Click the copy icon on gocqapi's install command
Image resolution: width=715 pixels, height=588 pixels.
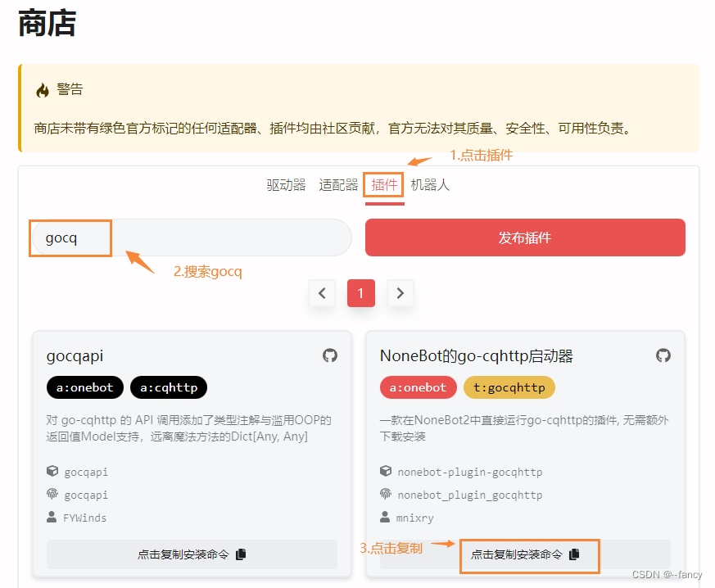[241, 554]
